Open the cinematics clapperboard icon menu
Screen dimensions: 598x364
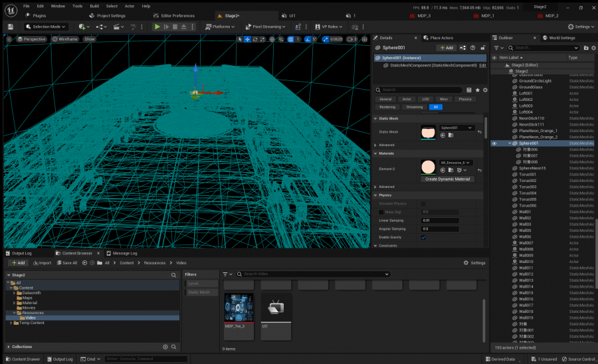pos(118,27)
